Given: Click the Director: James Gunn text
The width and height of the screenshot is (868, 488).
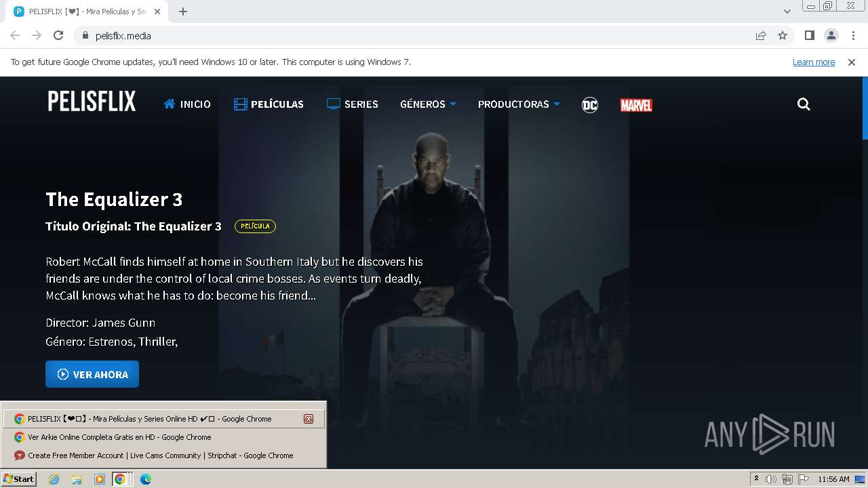Looking at the screenshot, I should click(100, 323).
